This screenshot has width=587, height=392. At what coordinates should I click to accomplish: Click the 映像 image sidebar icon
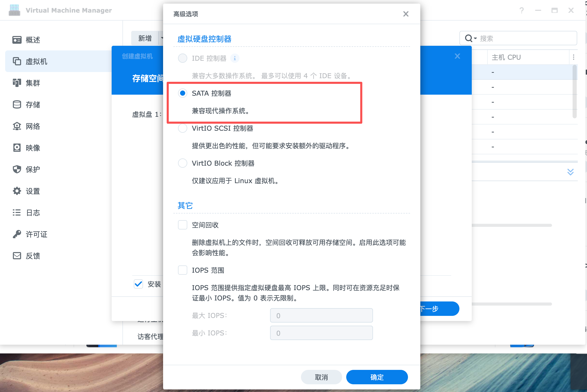17,148
